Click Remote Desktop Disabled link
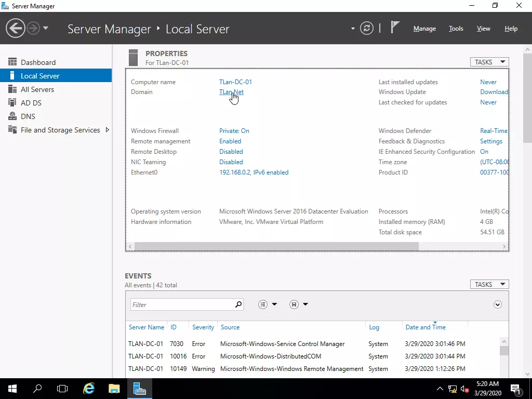 (x=231, y=152)
